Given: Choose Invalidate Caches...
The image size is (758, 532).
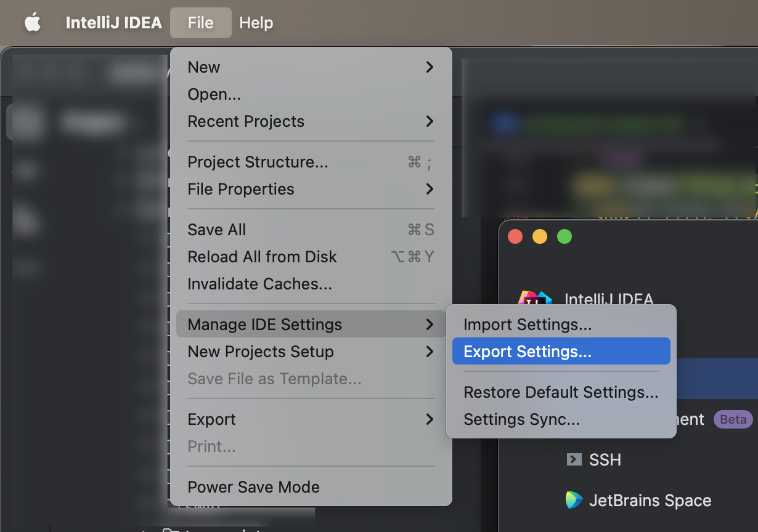Looking at the screenshot, I should (259, 284).
